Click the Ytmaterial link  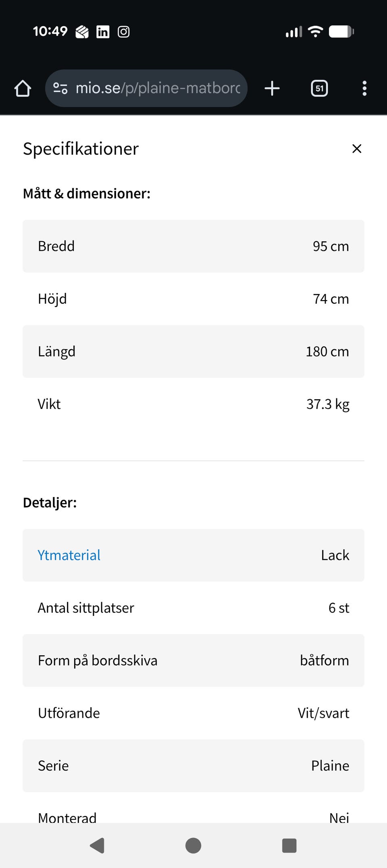pos(69,555)
